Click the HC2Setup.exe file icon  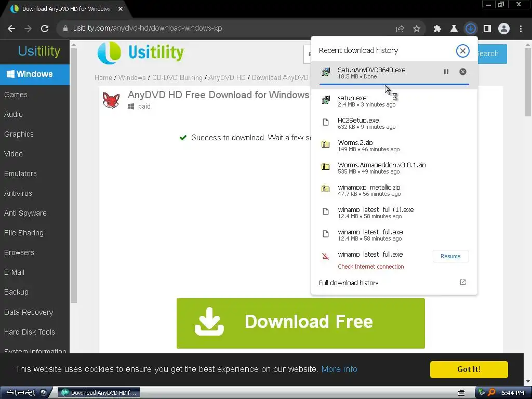pos(326,122)
